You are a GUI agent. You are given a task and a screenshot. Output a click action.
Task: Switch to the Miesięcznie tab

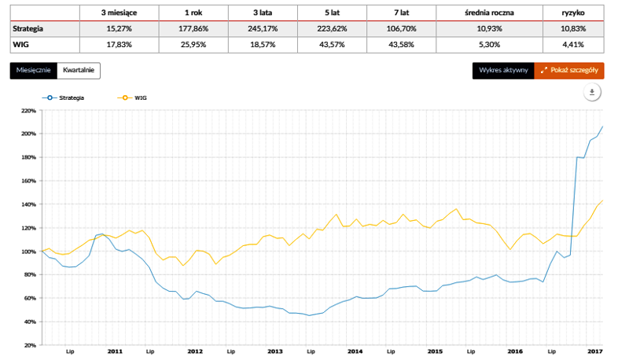(x=33, y=70)
